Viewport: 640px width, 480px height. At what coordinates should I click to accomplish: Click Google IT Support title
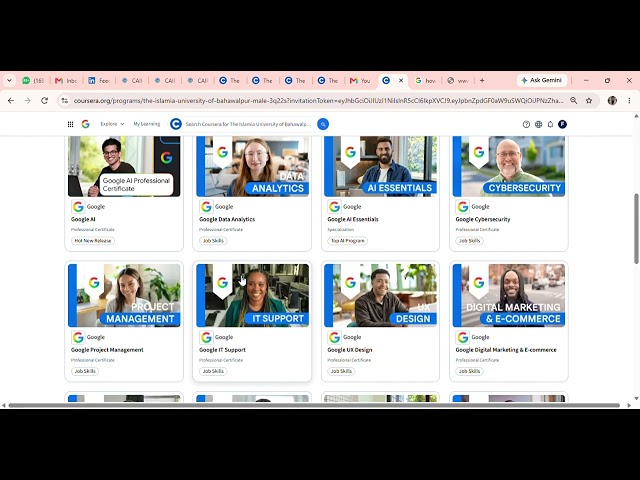tap(222, 350)
